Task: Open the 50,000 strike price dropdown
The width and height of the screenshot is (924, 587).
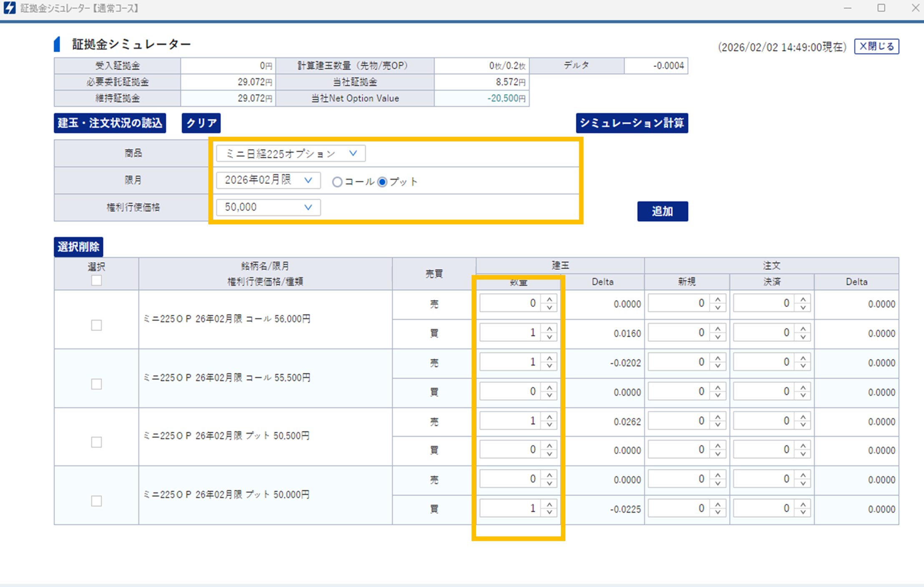Action: click(x=268, y=207)
